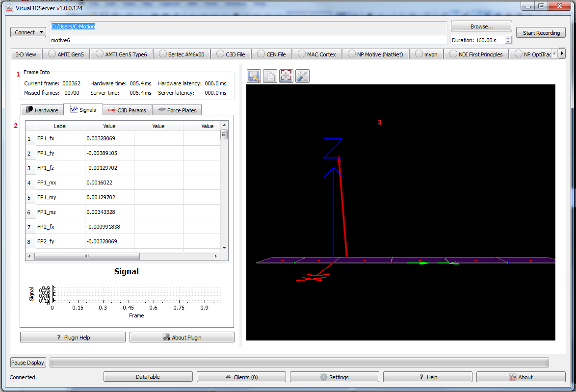The image size is (576, 392).
Task: Select the myon radio button
Action: (419, 53)
